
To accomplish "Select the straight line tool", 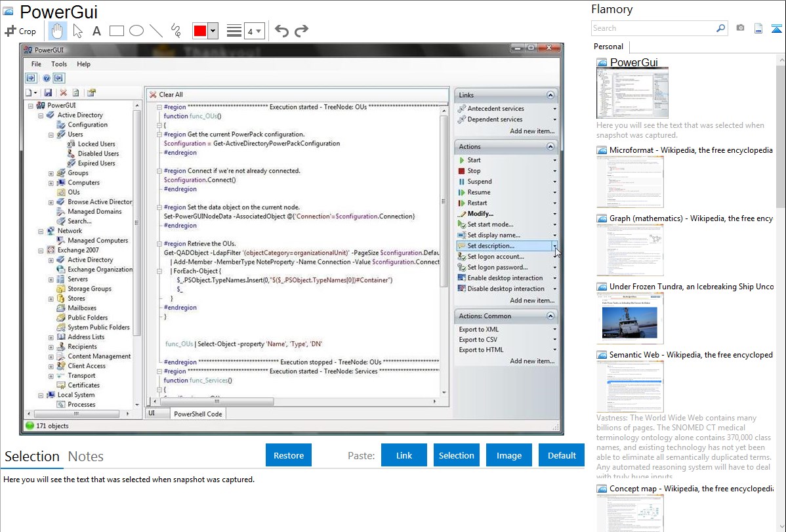I will tap(156, 31).
